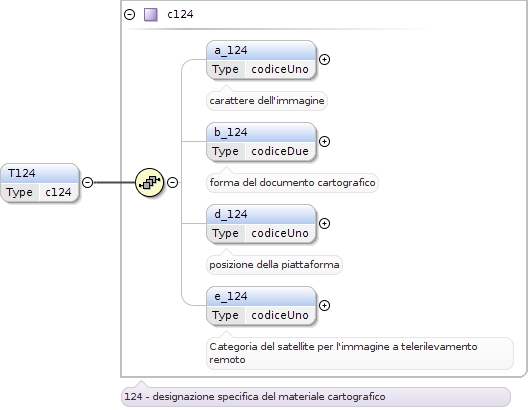Click the 'carattere dell'immagine' annotation

(x=267, y=101)
